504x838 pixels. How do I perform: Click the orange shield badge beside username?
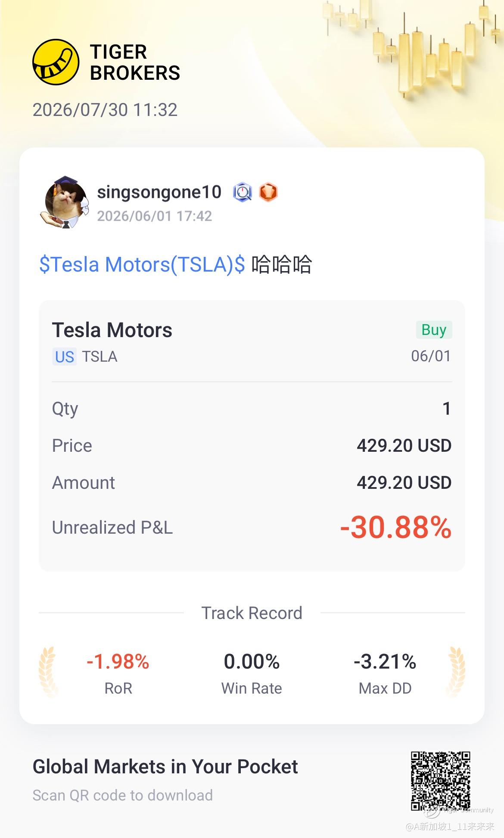coord(268,192)
